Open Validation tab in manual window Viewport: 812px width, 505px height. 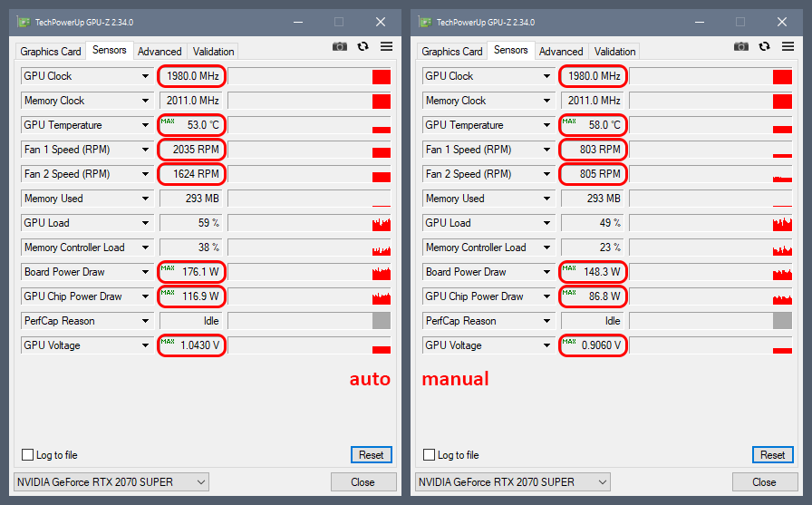(x=614, y=52)
